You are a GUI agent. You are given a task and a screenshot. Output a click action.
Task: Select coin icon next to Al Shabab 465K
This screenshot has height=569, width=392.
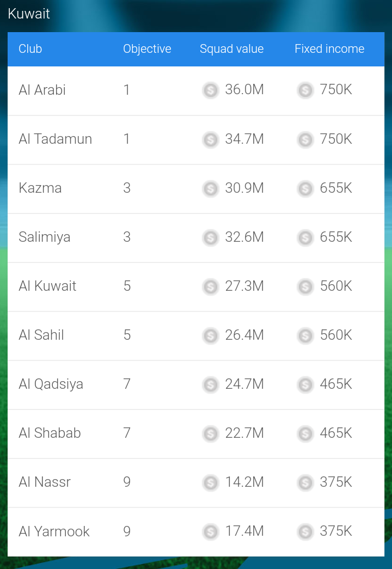[305, 433]
